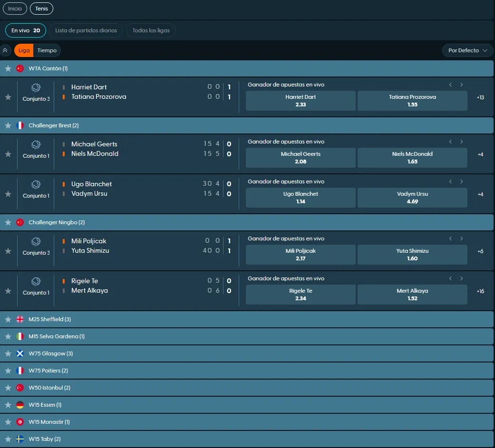Expand the M15 Selva Gardena (1) league

247,336
